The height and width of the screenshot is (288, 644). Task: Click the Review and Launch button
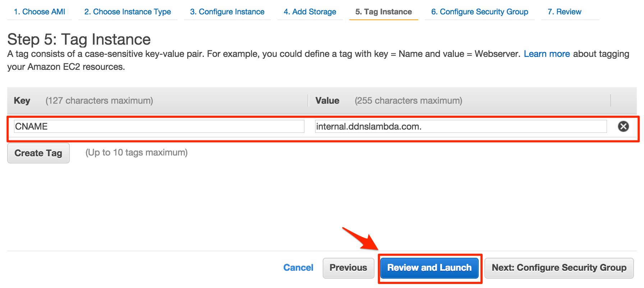tap(429, 268)
